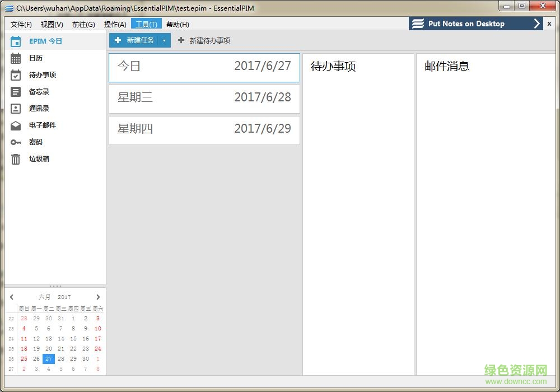Image resolution: width=560 pixels, height=392 pixels.
Task: Go to previous month in mini calendar
Action: click(11, 297)
